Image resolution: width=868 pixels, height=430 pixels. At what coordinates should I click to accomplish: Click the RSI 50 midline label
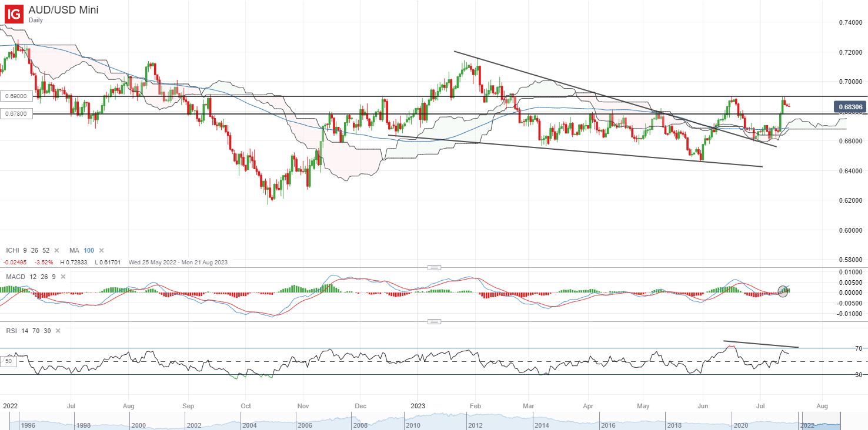(8, 361)
